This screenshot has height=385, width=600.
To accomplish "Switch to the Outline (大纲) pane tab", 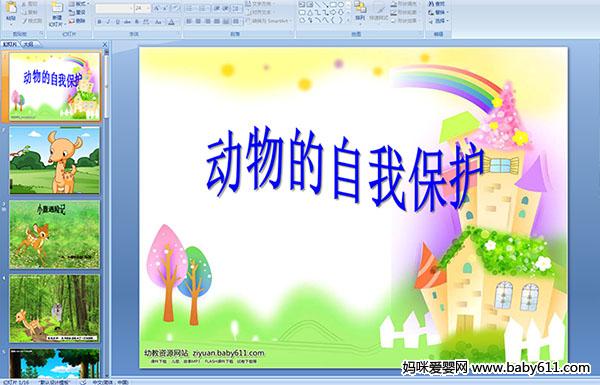I will [29, 45].
